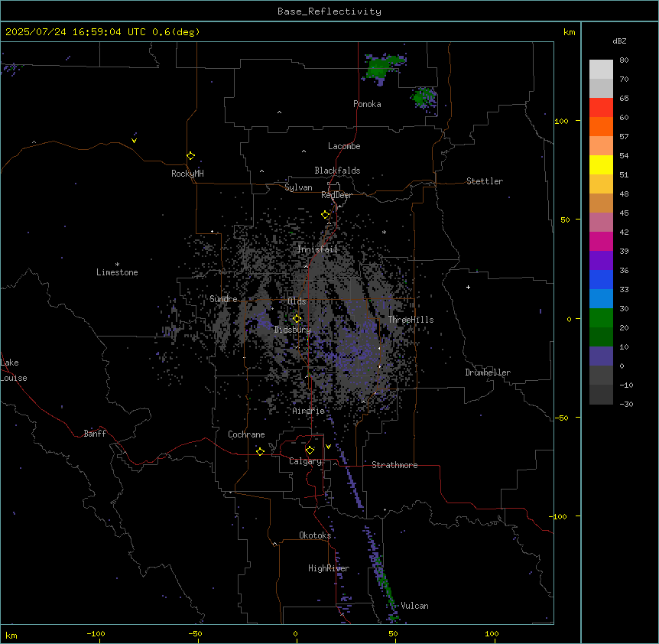Click the Ponoka city label

pos(367,104)
